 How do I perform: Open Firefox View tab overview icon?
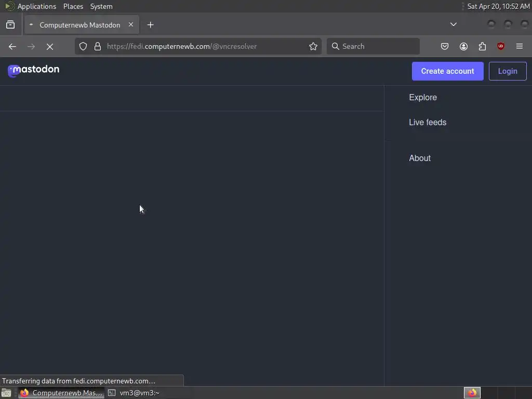(10, 25)
